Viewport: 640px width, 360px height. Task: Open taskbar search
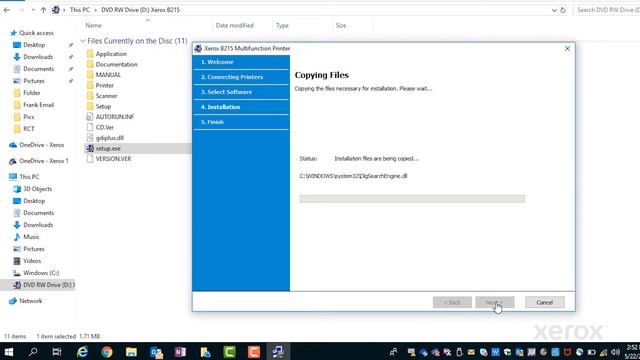[x=33, y=352]
